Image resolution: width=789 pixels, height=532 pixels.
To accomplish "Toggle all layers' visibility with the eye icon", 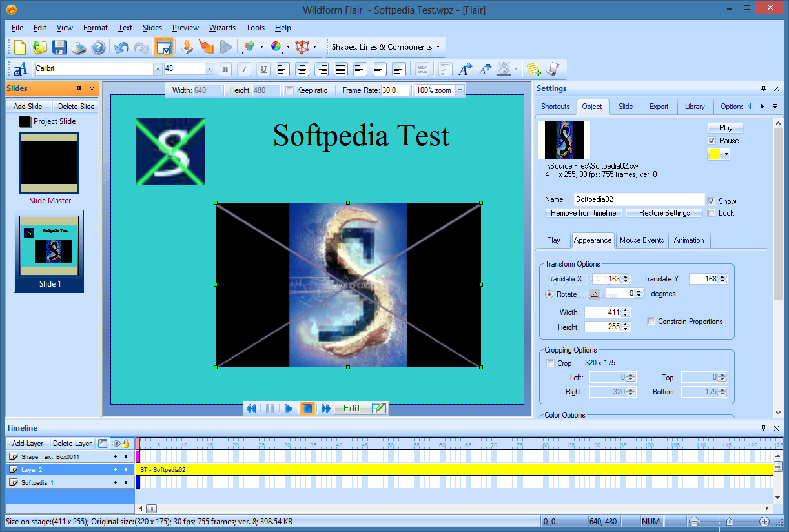I will pos(116,444).
